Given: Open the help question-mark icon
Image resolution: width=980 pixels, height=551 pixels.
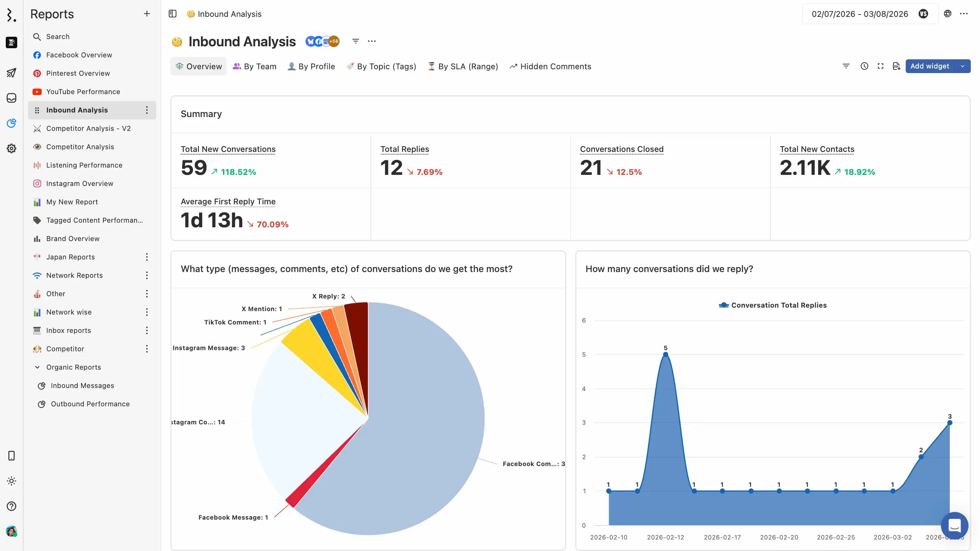Looking at the screenshot, I should (11, 506).
